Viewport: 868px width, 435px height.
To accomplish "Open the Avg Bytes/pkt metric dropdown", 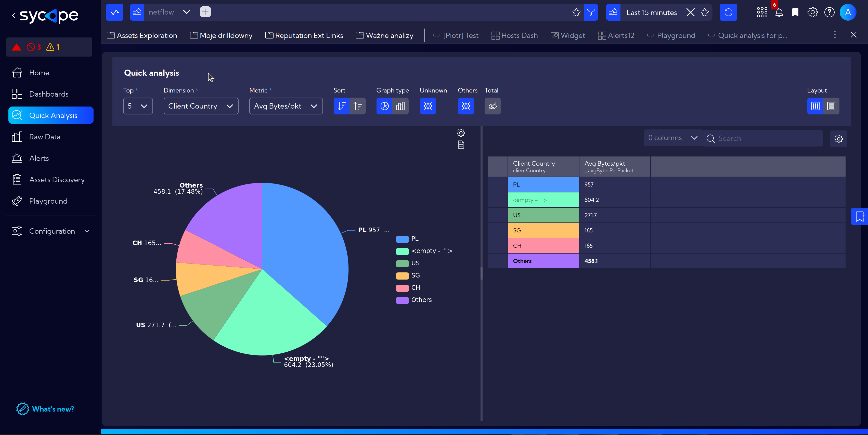I will click(286, 106).
